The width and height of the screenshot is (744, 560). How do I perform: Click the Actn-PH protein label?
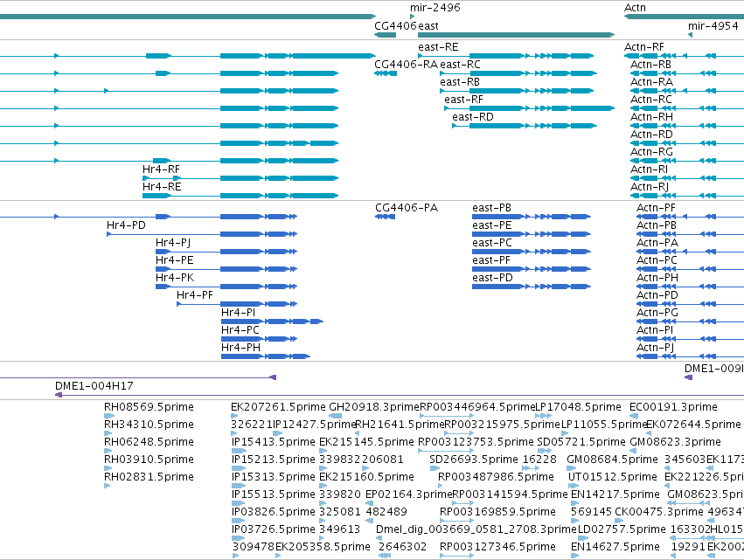[657, 279]
